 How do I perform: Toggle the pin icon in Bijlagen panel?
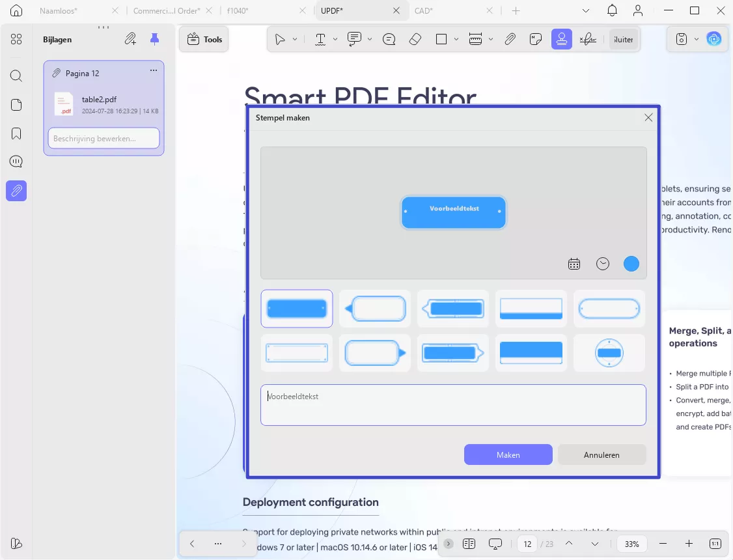pyautogui.click(x=155, y=39)
